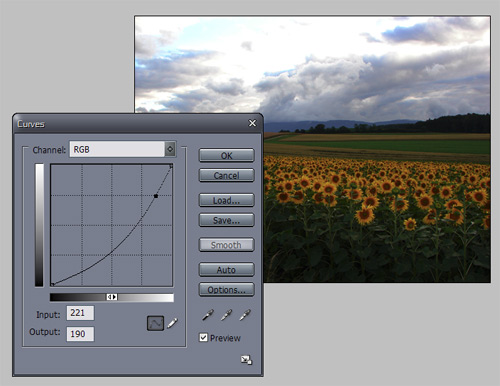Open the Channel RGB dropdown
The height and width of the screenshot is (386, 500).
tap(123, 149)
